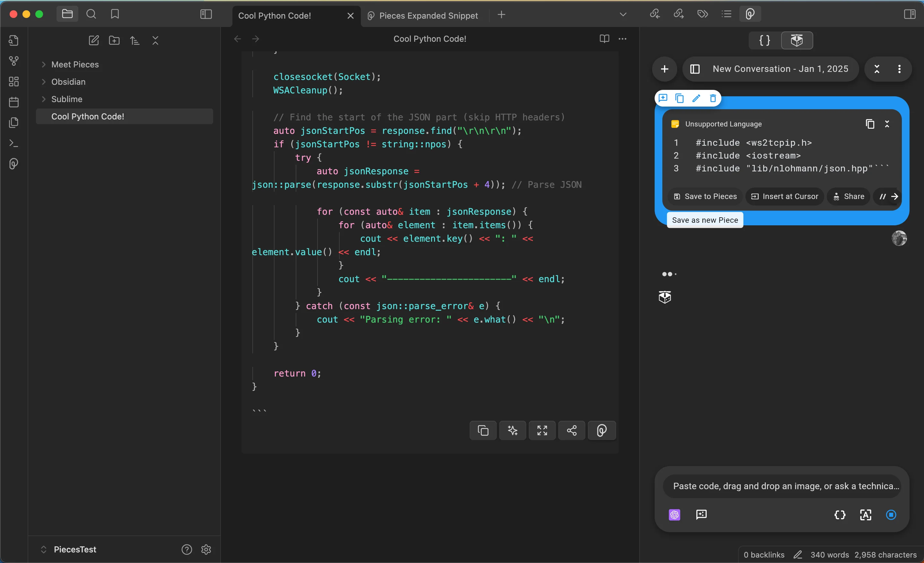Open the command palette terminal icon

tap(14, 143)
